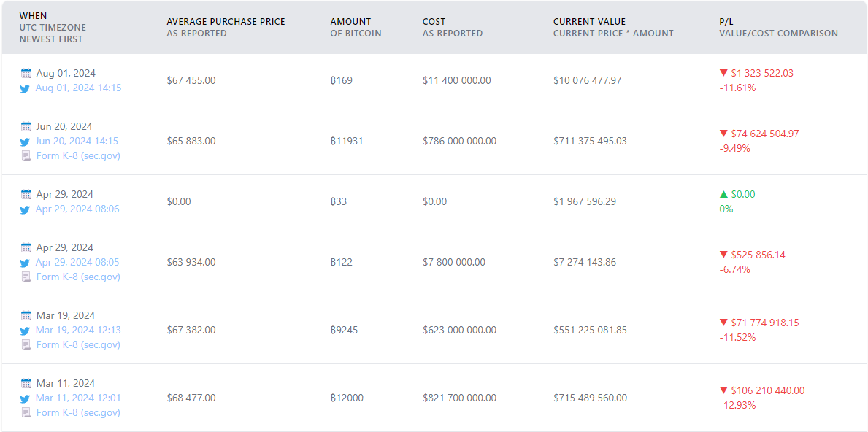
Task: Click Twitter bird icon for Apr 29, 2024 08:05
Action: (25, 263)
